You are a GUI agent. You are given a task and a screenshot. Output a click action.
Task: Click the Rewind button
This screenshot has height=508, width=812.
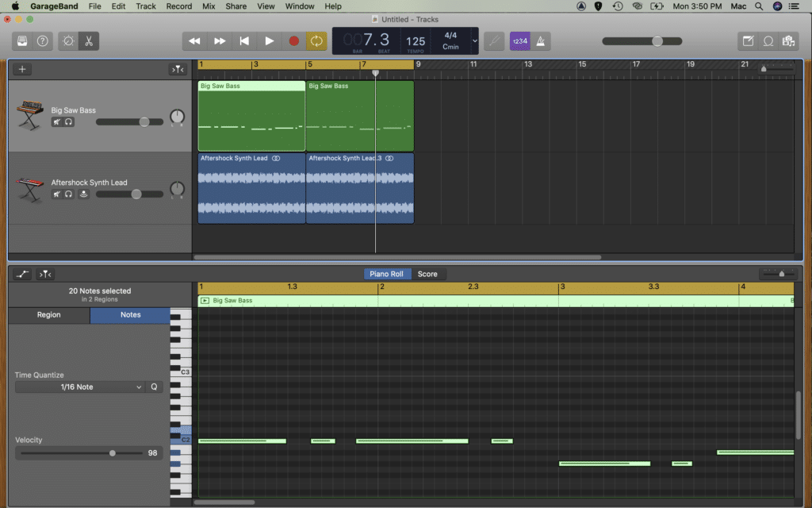[195, 41]
